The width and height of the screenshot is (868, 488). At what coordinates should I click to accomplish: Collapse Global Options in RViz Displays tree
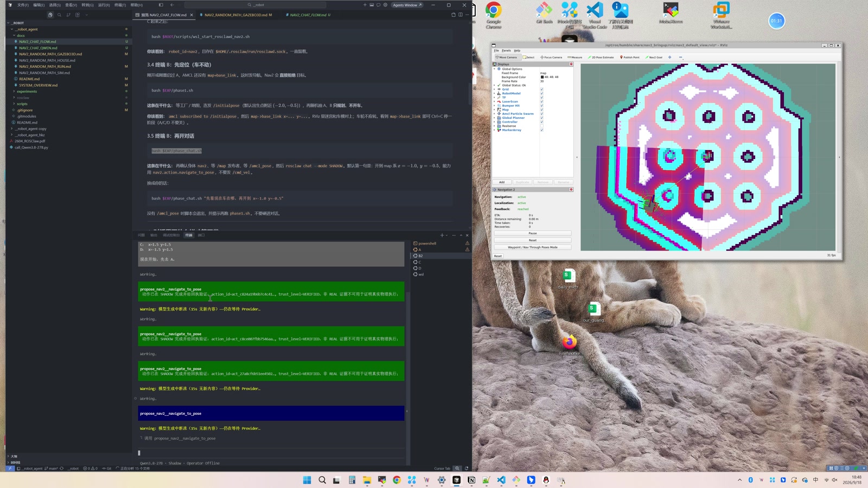coord(494,69)
